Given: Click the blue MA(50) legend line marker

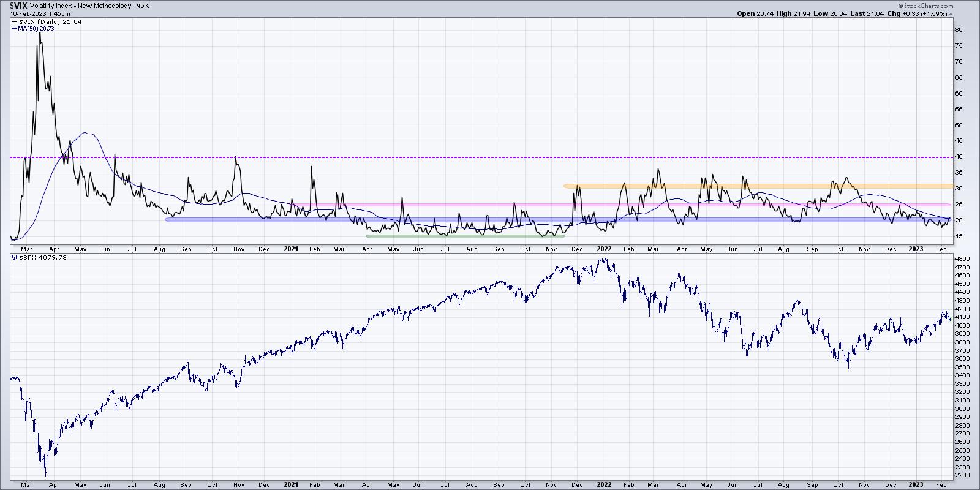Looking at the screenshot, I should coord(14,28).
